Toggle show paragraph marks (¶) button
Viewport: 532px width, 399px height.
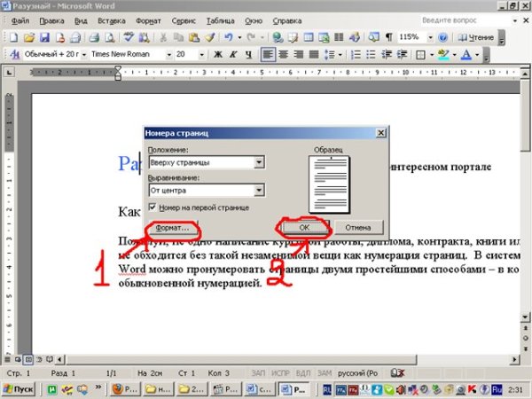pyautogui.click(x=389, y=37)
